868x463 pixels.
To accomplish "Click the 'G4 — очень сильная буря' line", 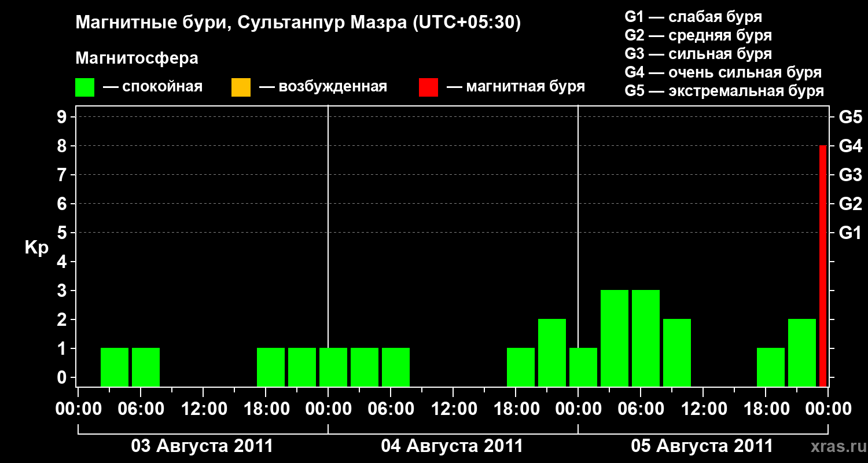I will pos(723,72).
